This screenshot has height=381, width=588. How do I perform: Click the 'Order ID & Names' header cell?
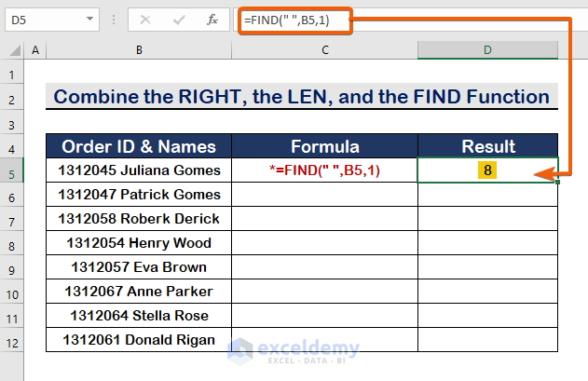(139, 146)
